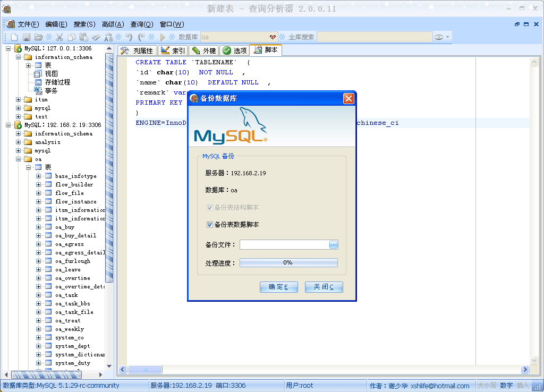Click the AB Replace toolbar icon
Screen dimensions: 544x392
[108, 37]
